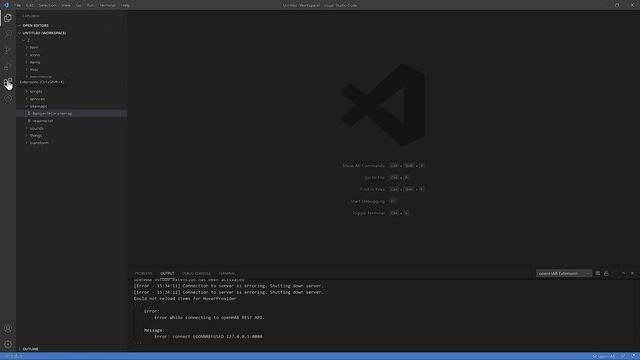Restore the window using the title bar button
This screenshot has width=640, height=360.
[617, 5]
